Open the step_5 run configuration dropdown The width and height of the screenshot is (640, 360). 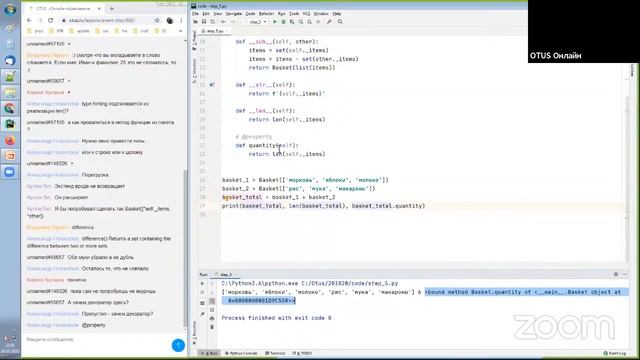pyautogui.click(x=257, y=22)
